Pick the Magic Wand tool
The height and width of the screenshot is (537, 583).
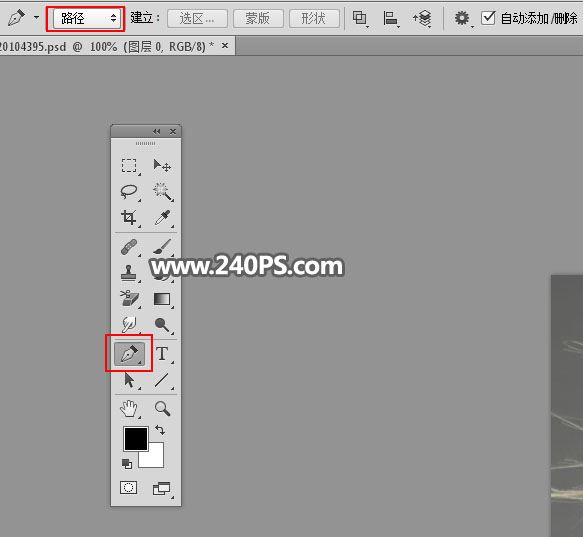point(162,192)
